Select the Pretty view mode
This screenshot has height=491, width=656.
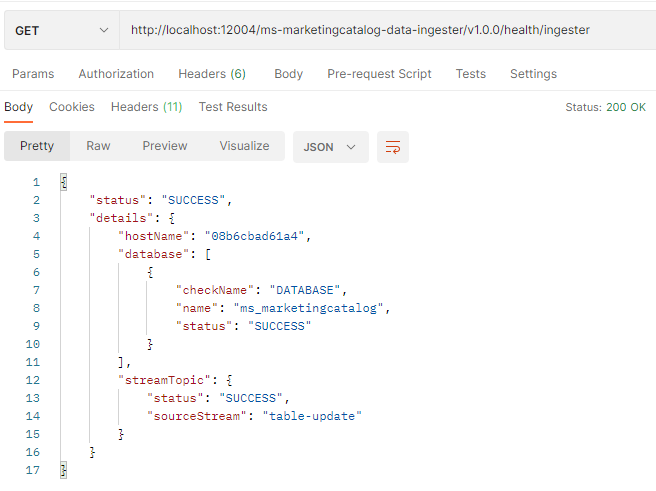click(37, 146)
